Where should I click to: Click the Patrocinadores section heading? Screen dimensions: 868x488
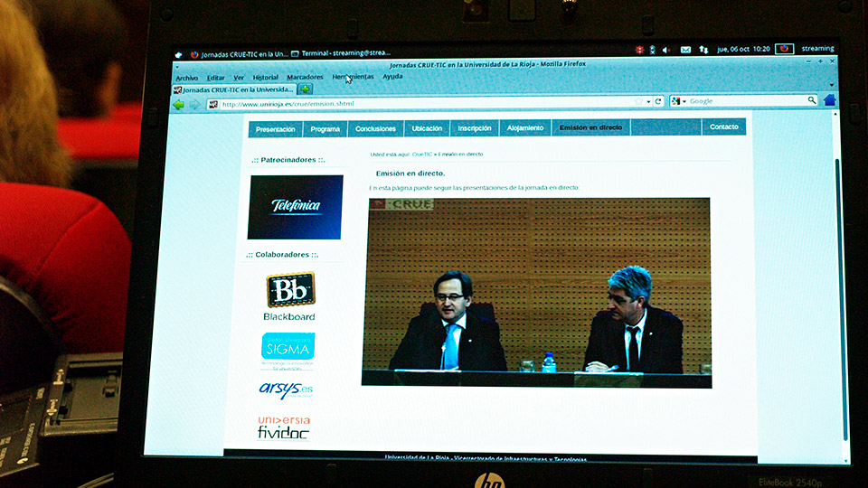point(288,160)
